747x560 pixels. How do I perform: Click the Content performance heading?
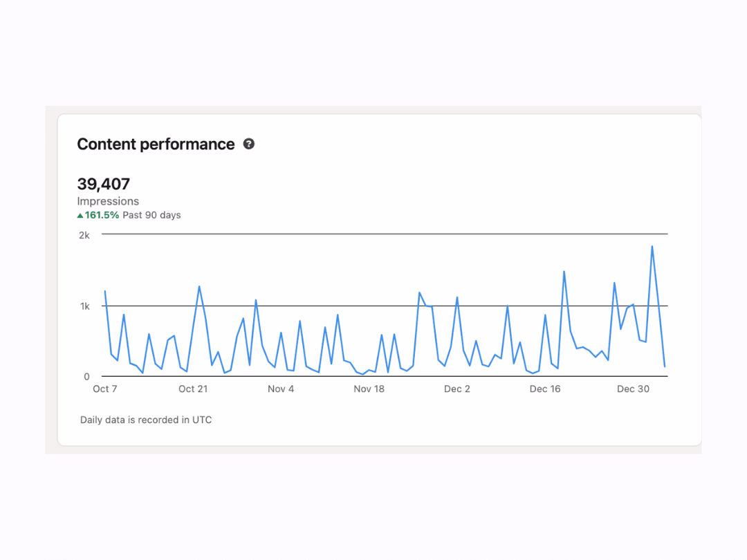[156, 144]
